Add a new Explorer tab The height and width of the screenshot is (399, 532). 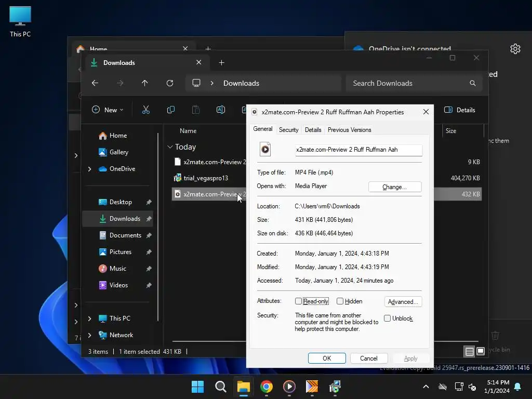(x=221, y=63)
